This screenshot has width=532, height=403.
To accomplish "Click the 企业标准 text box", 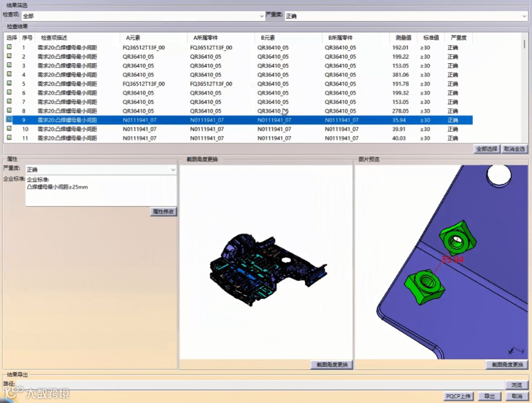I will [x=101, y=191].
